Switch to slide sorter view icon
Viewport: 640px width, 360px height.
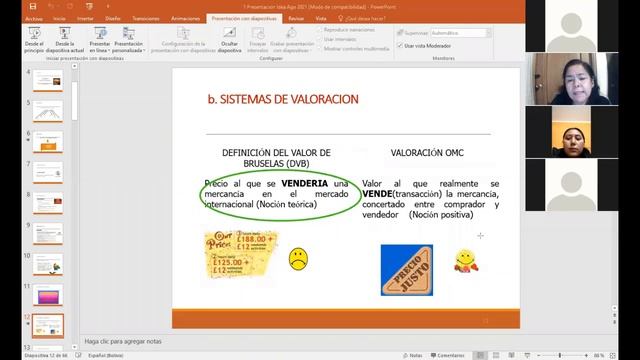496,356
